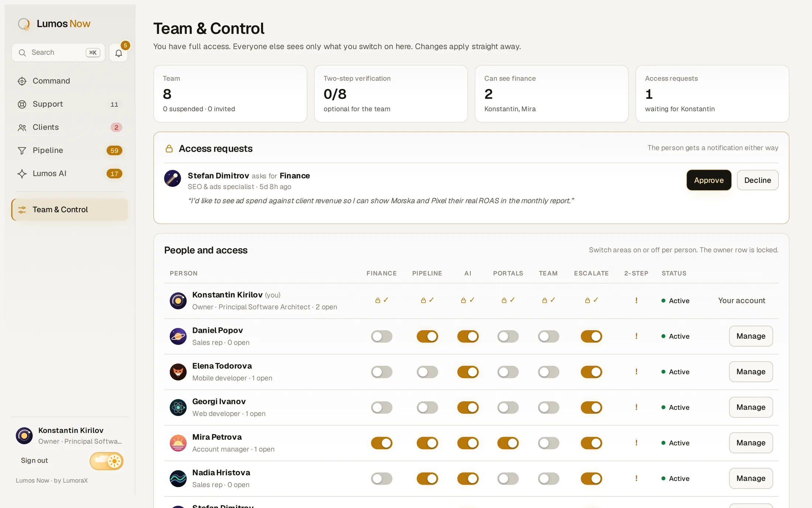Click Sign out

34,461
